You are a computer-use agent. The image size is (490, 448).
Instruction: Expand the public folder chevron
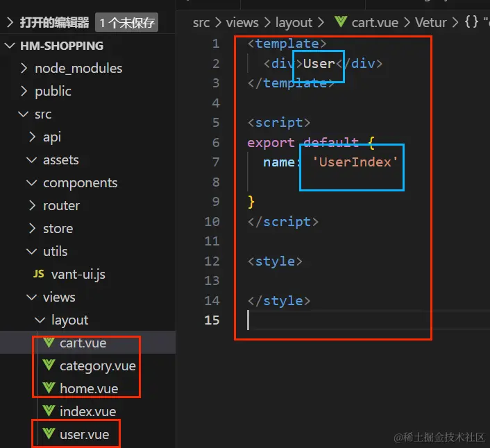pyautogui.click(x=24, y=91)
